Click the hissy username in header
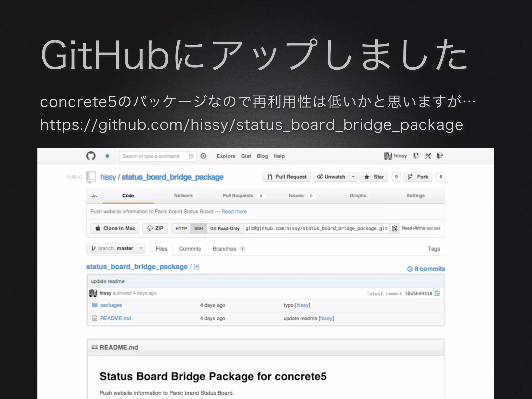This screenshot has height=399, width=532. [401, 156]
